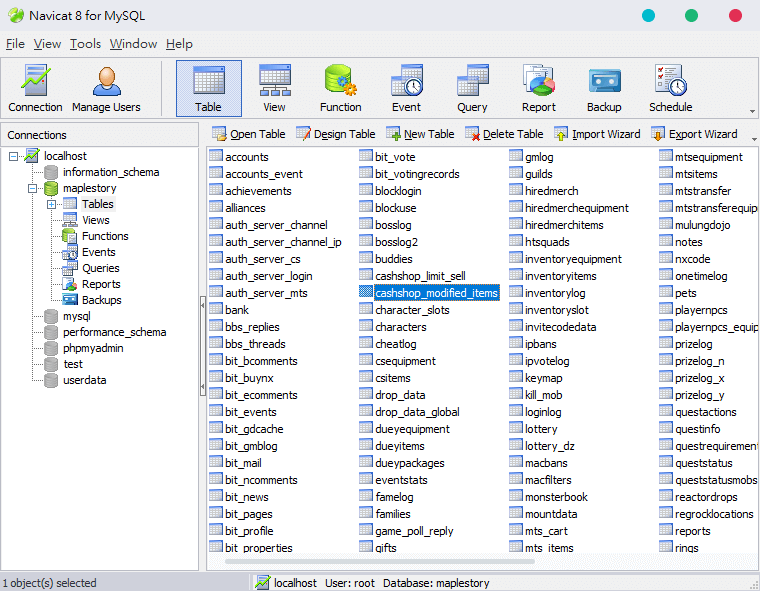Open the Help menu
Viewport: 760px width, 591px height.
(179, 44)
